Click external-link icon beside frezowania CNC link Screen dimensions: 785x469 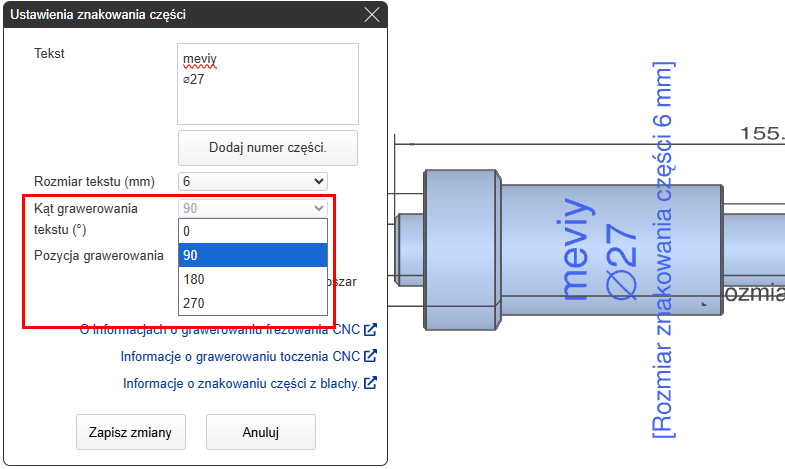click(370, 329)
